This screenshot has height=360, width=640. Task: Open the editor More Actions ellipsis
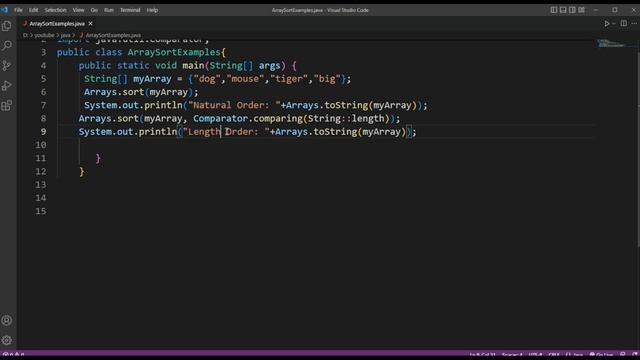coord(634,24)
